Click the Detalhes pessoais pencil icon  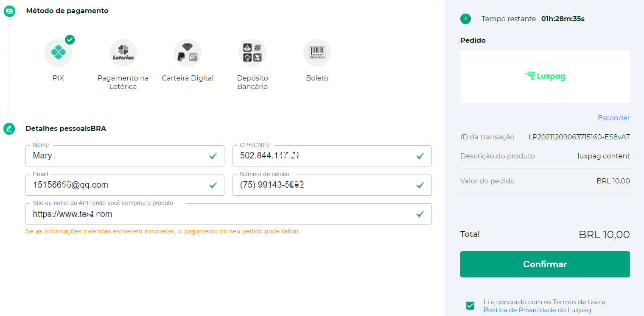tap(9, 129)
